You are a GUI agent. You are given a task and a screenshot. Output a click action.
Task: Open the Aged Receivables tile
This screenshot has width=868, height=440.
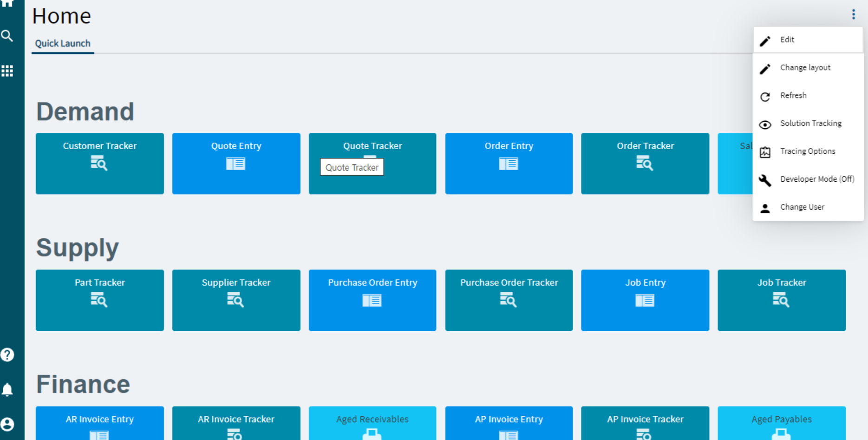point(372,423)
